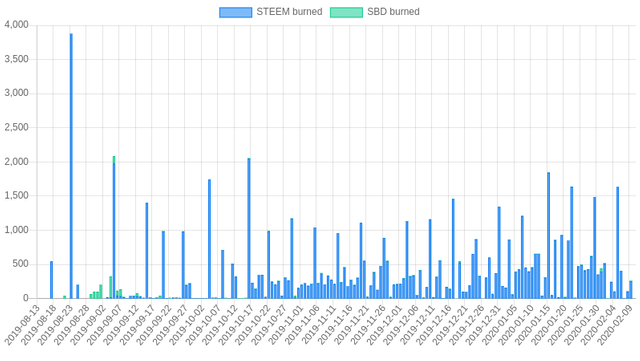Screen dimensions: 640x361
Task: Click the x-axis date 2019-09-12
Action: pos(121,325)
